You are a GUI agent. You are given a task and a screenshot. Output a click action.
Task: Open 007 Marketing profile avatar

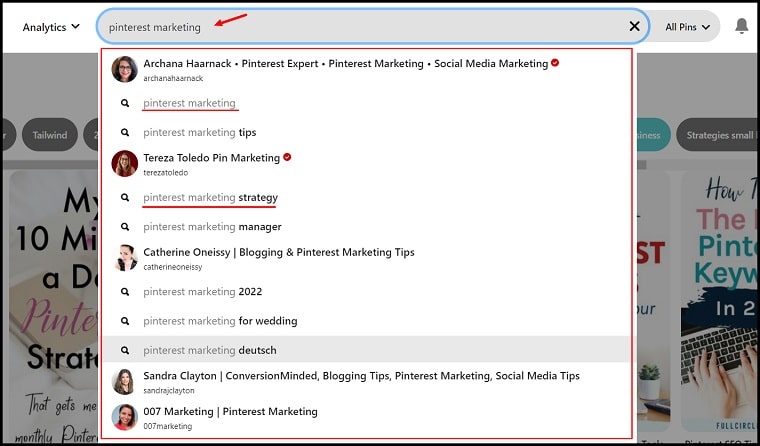click(125, 417)
